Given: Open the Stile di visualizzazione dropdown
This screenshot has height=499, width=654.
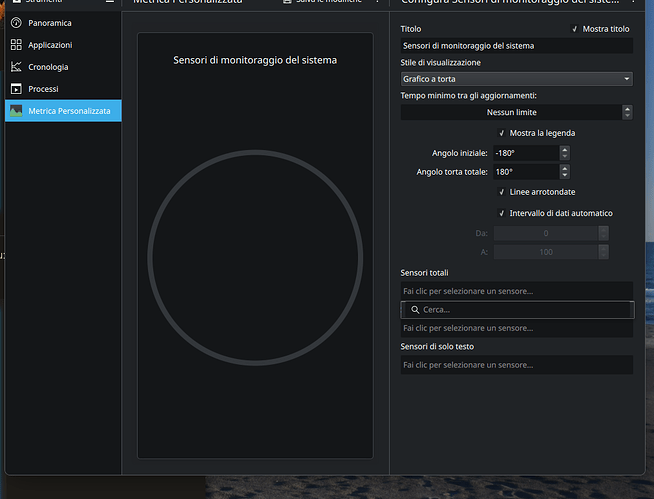Looking at the screenshot, I should pyautogui.click(x=516, y=78).
